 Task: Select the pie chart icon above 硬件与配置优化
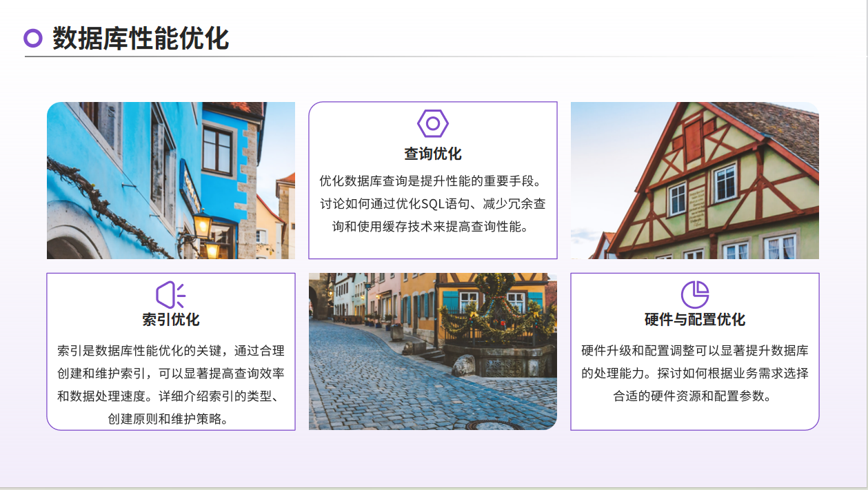[x=695, y=295]
